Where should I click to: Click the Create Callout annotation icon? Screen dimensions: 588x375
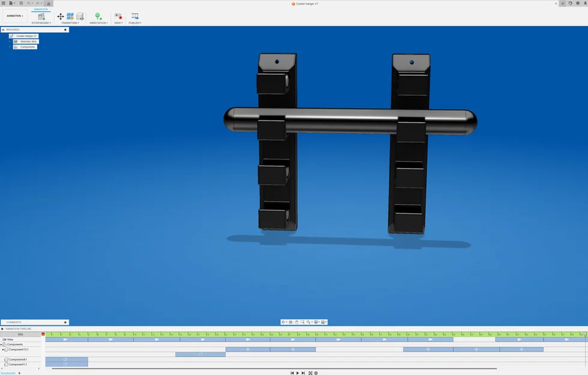99,16
